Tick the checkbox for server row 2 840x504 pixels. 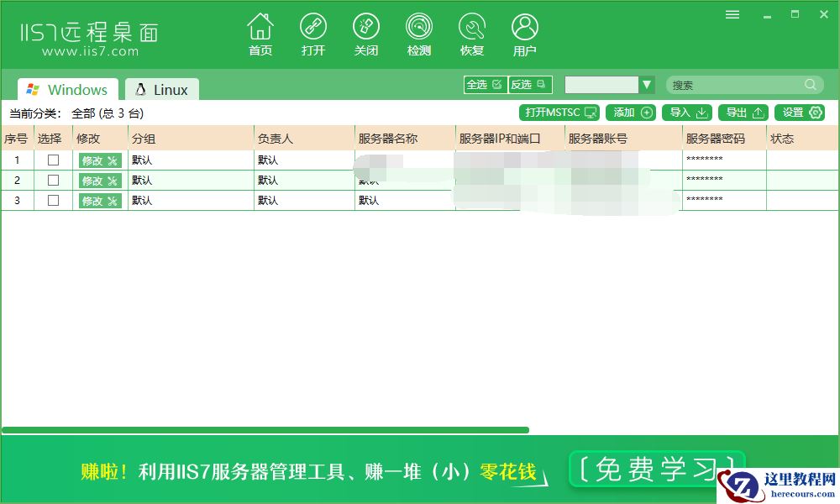click(x=53, y=180)
